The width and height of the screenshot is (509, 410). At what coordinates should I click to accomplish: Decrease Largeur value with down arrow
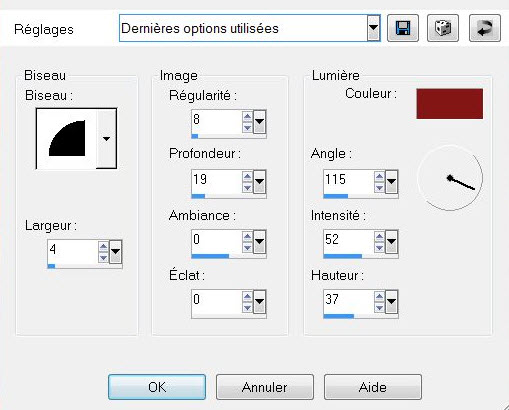tap(103, 258)
